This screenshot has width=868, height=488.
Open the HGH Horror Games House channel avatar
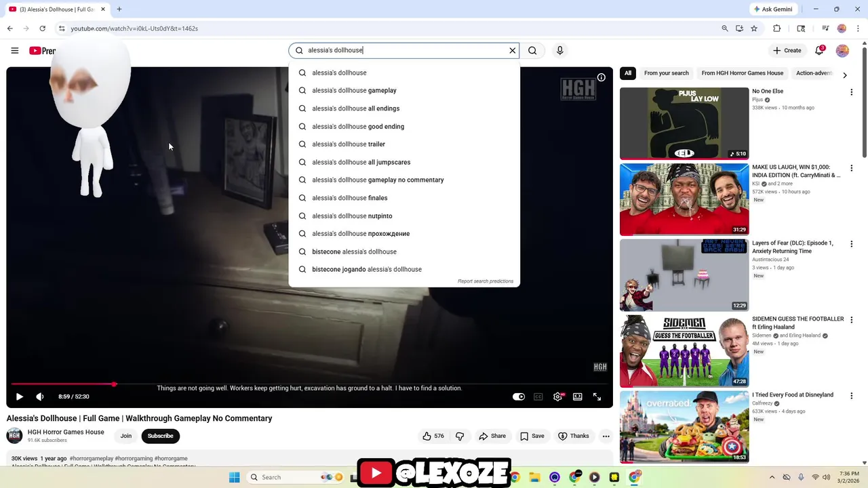[x=14, y=436]
